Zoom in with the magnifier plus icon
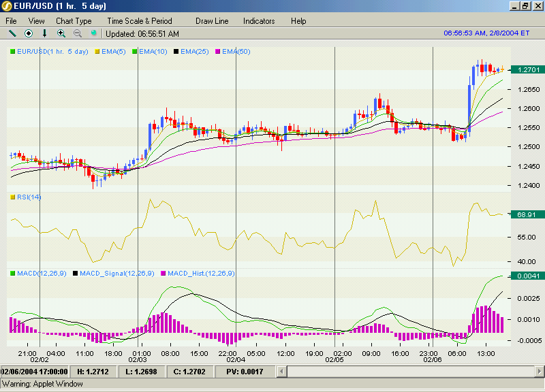Viewport: 545px width, 392px height. click(x=61, y=33)
